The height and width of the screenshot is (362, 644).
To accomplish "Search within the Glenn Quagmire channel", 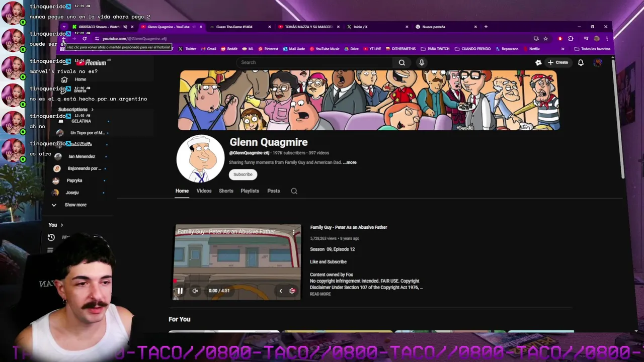I will coord(294,191).
